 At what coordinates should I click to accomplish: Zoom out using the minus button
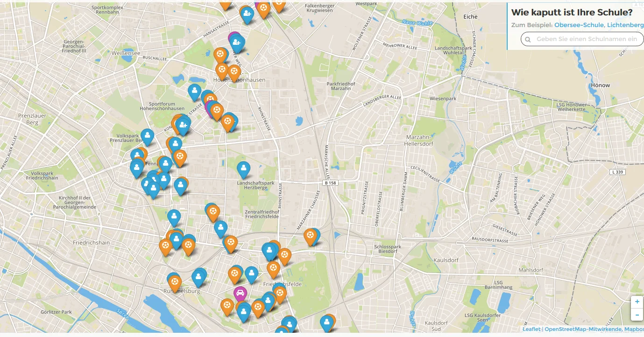tap(637, 315)
